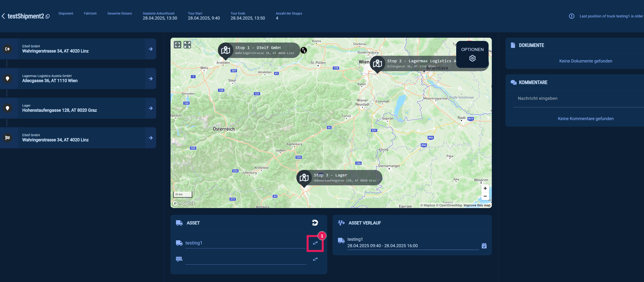Expand the first D3eif GmbH stop arrow
This screenshot has height=282, width=644.
[151, 49]
